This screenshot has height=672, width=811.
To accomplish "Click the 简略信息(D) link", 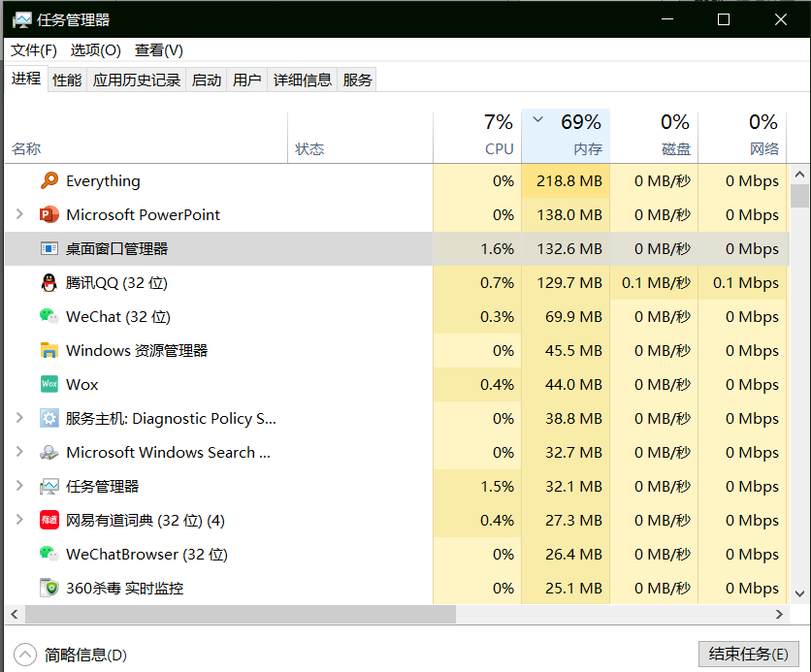I will 85,655.
